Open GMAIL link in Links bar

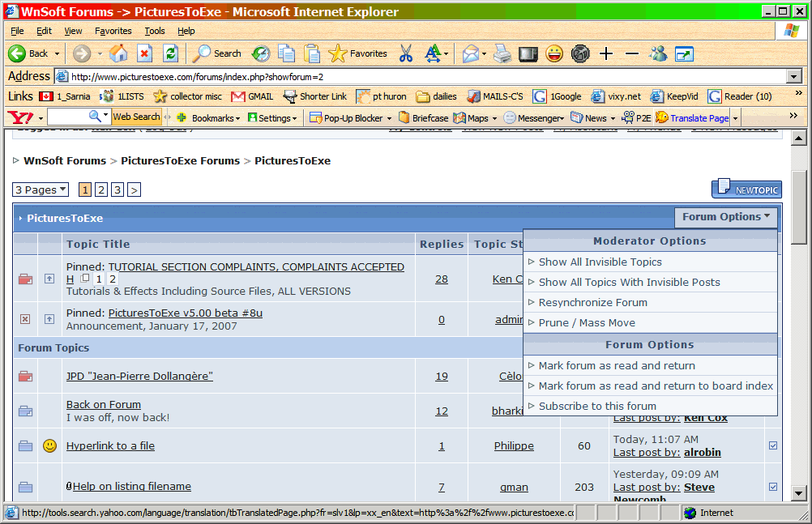coord(252,96)
